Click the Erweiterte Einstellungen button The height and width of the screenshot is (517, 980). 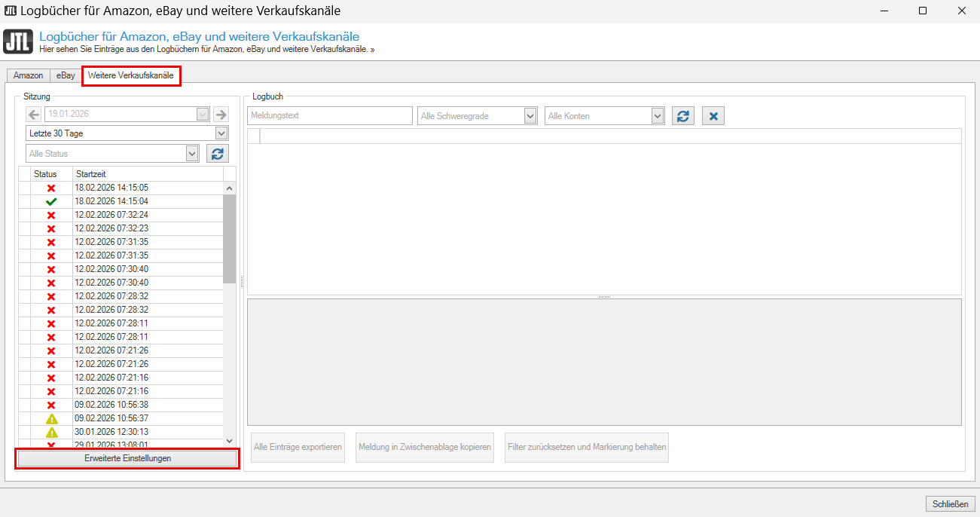(127, 458)
